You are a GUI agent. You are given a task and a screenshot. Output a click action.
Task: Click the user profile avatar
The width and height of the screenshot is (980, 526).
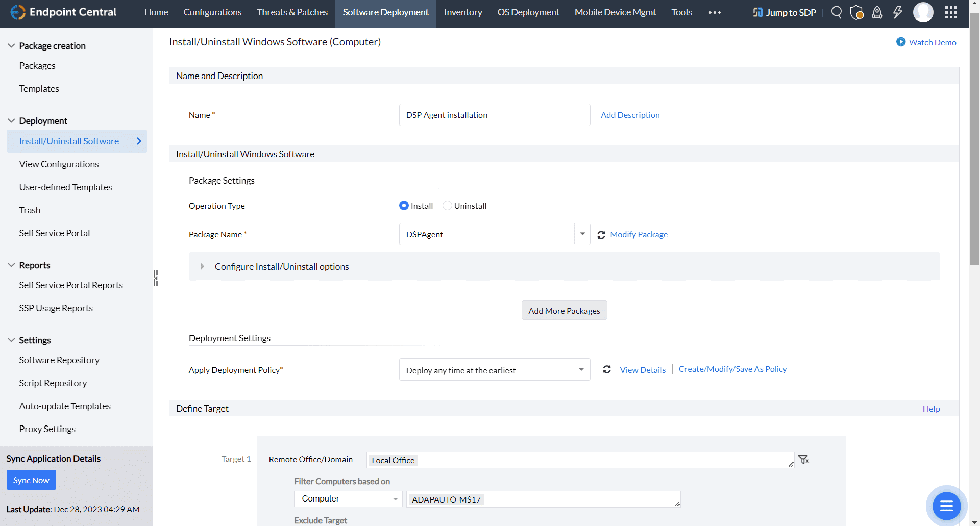tap(923, 12)
